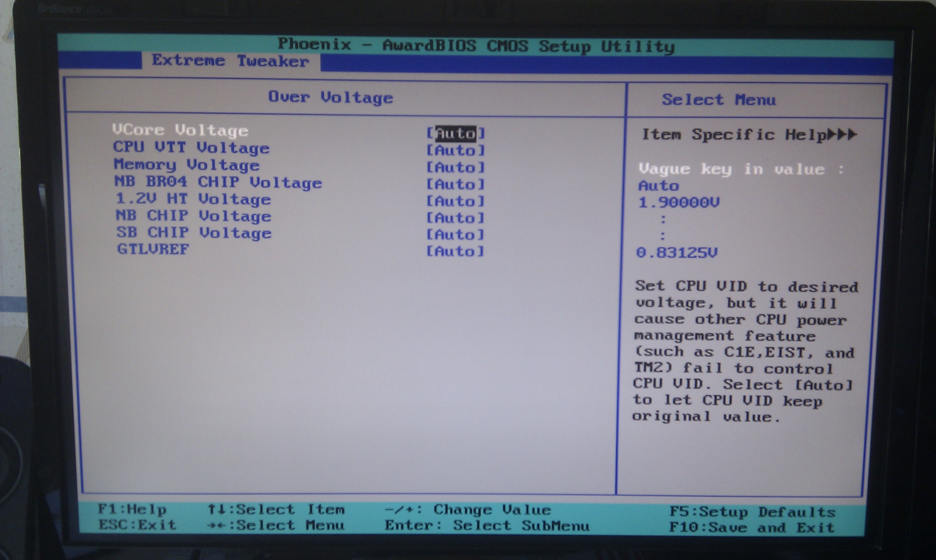Open SB CHIP Voltage Auto value
Image resolution: width=936 pixels, height=560 pixels.
pyautogui.click(x=455, y=235)
